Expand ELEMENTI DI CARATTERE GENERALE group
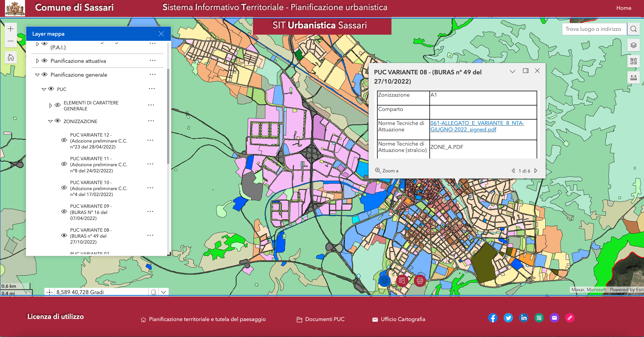The width and height of the screenshot is (644, 337). 50,105
